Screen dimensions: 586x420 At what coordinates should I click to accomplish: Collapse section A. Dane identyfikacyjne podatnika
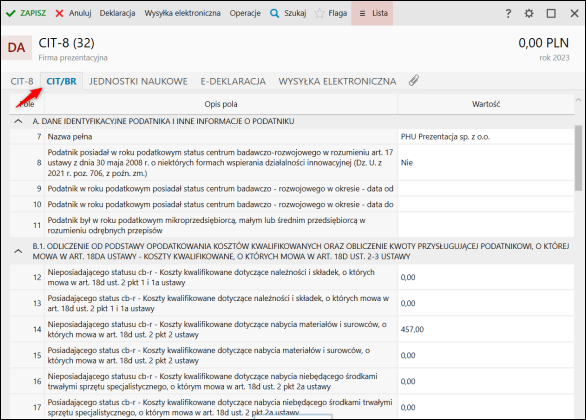pyautogui.click(x=18, y=121)
